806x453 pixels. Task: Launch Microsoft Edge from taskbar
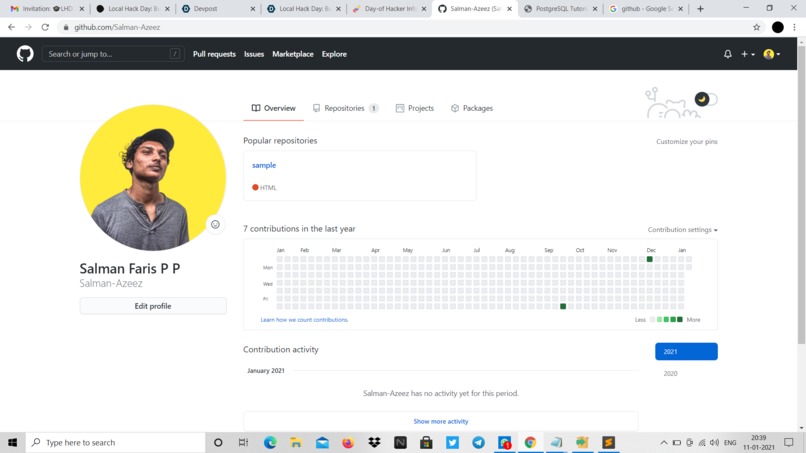click(270, 442)
